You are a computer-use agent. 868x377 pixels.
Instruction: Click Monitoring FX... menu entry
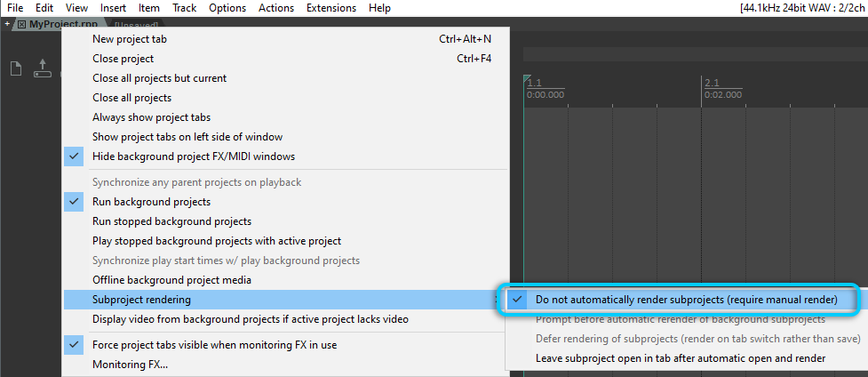pos(130,364)
